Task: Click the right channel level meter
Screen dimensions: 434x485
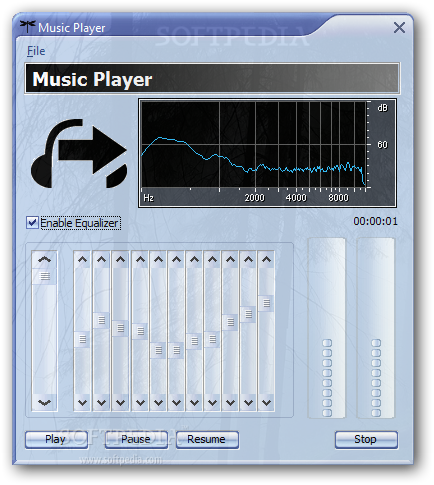Action: tap(376, 328)
